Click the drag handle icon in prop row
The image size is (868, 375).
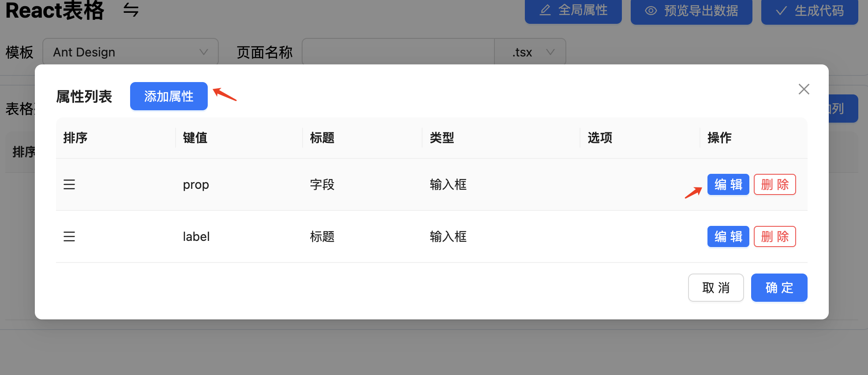point(69,184)
